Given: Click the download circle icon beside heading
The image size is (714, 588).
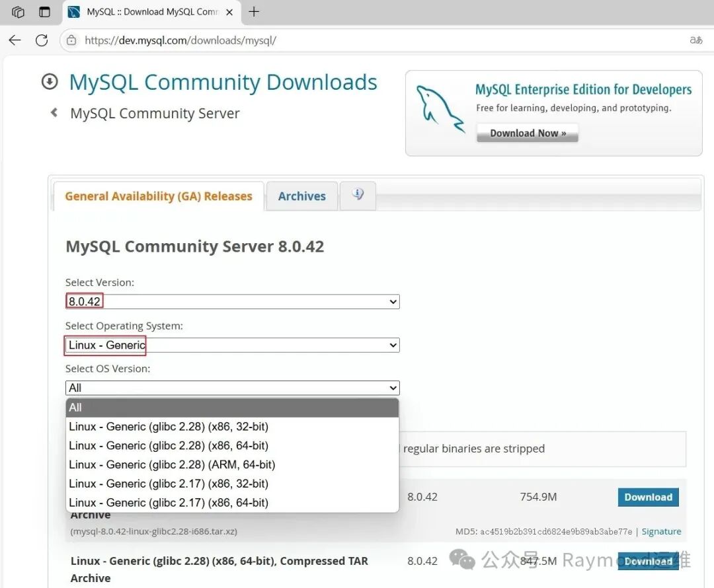Looking at the screenshot, I should click(x=50, y=82).
